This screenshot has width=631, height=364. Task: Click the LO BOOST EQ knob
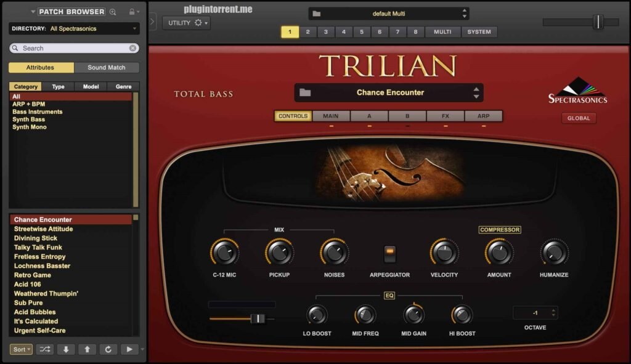click(317, 315)
